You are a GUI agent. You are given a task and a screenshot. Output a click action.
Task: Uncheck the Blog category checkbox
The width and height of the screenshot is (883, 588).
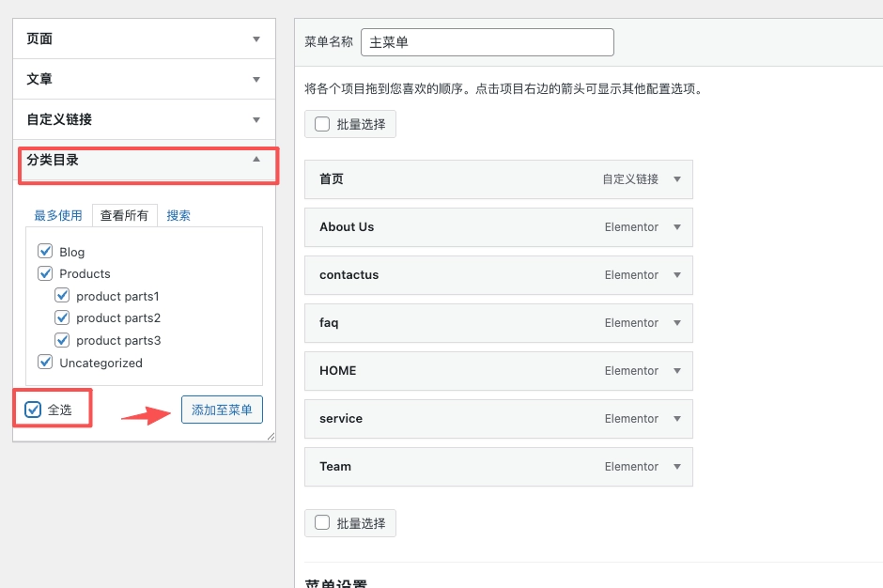point(45,251)
